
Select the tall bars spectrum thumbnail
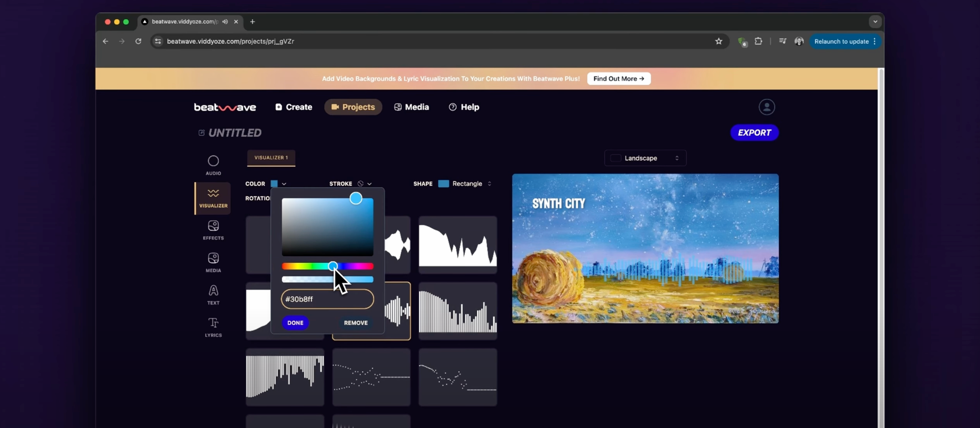pyautogui.click(x=457, y=311)
